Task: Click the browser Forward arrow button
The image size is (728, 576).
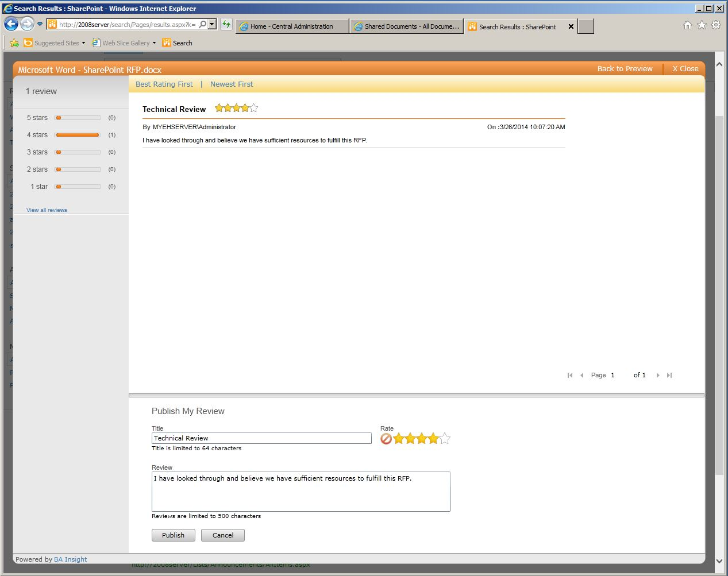Action: (27, 24)
